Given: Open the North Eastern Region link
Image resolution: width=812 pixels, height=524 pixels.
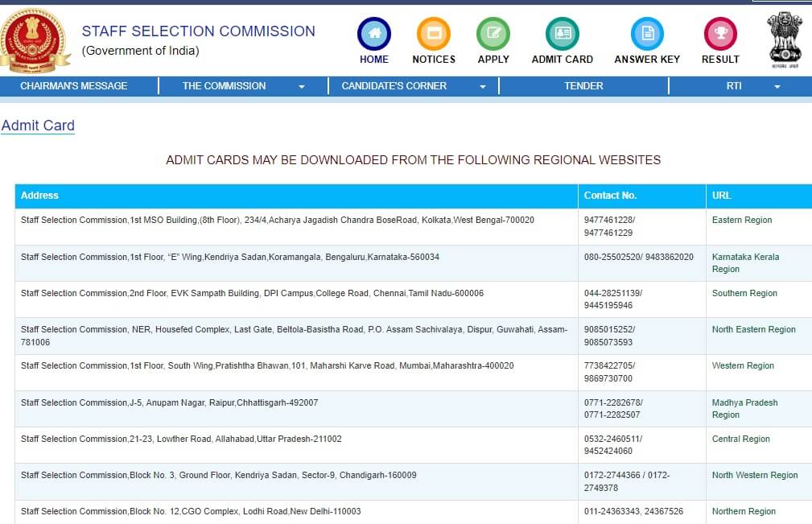Looking at the screenshot, I should click(753, 329).
